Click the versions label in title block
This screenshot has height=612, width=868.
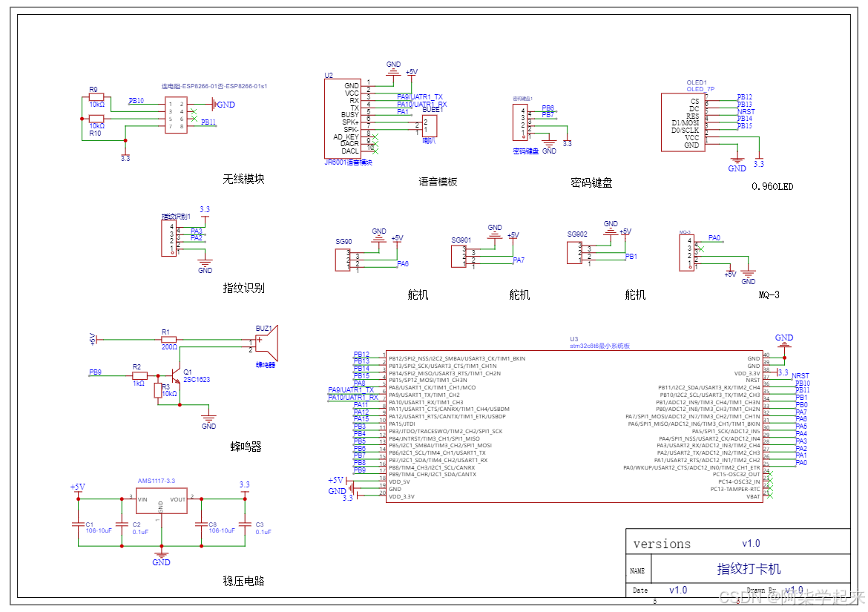(662, 544)
